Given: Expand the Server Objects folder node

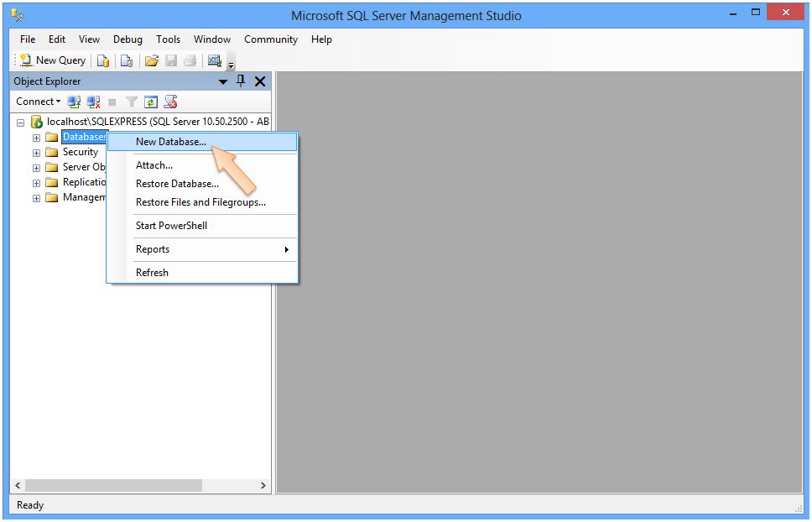Looking at the screenshot, I should [36, 168].
